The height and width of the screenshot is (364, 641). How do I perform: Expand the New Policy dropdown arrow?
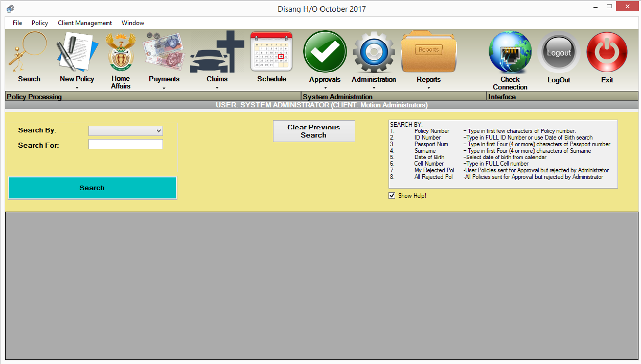tap(77, 87)
